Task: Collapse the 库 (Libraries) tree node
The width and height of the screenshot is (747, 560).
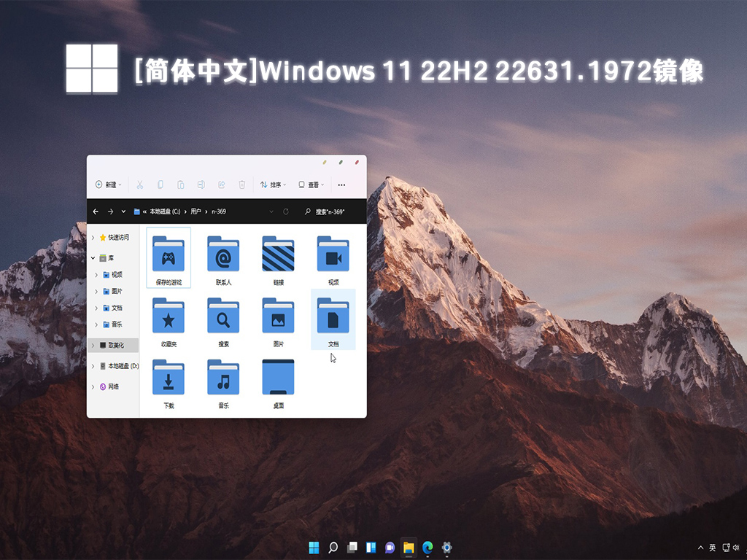Action: (x=93, y=258)
